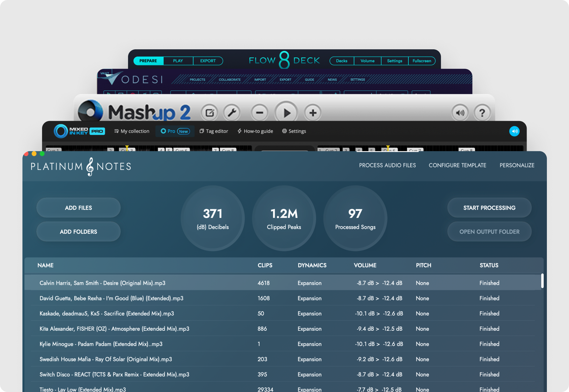Viewport: 569px width, 392px height.
Task: Click the blue speaker button in Mixed In Key
Action: [514, 131]
